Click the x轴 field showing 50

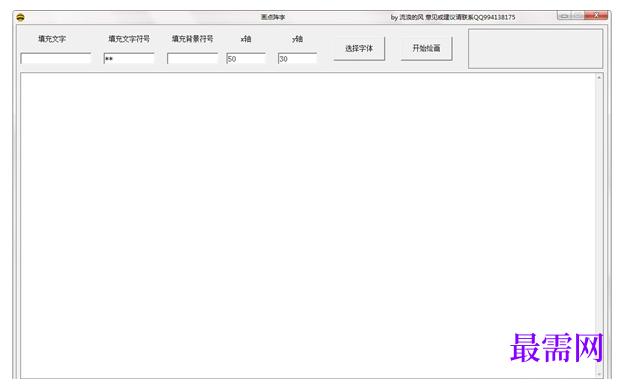246,58
